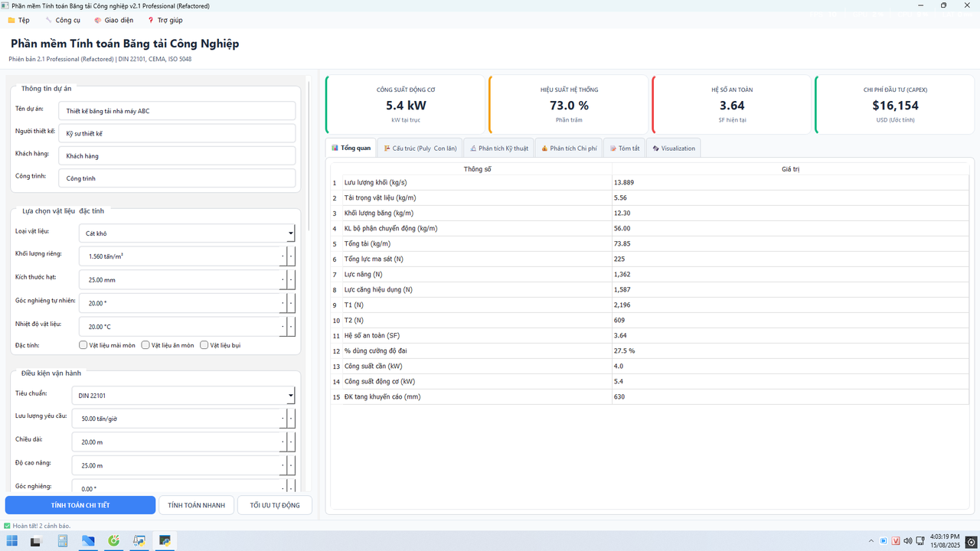980x551 pixels.
Task: Click the Người thiết kế input
Action: click(176, 133)
